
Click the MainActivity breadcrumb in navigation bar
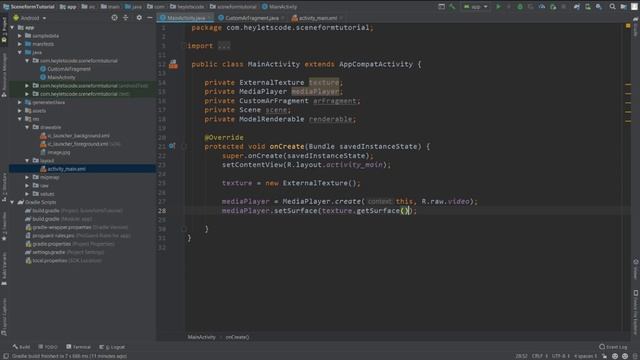coord(280,7)
